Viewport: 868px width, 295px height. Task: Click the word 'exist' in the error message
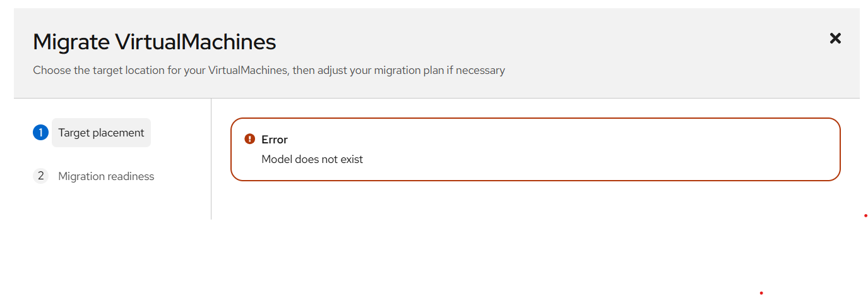point(351,159)
